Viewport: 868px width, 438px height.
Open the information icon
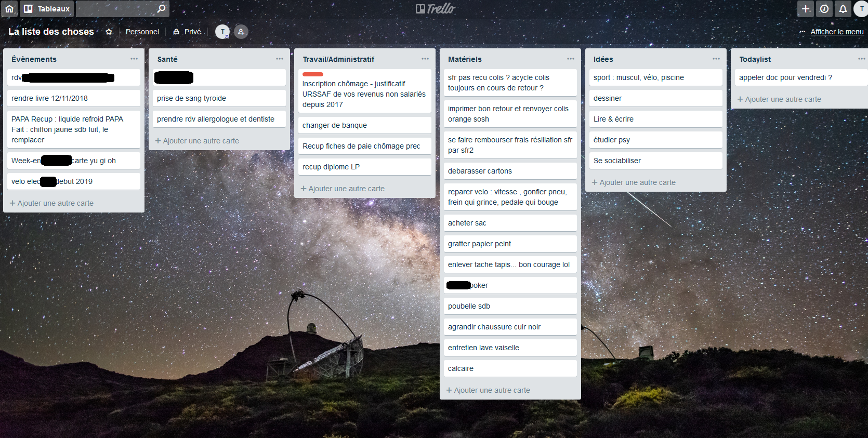tap(824, 8)
